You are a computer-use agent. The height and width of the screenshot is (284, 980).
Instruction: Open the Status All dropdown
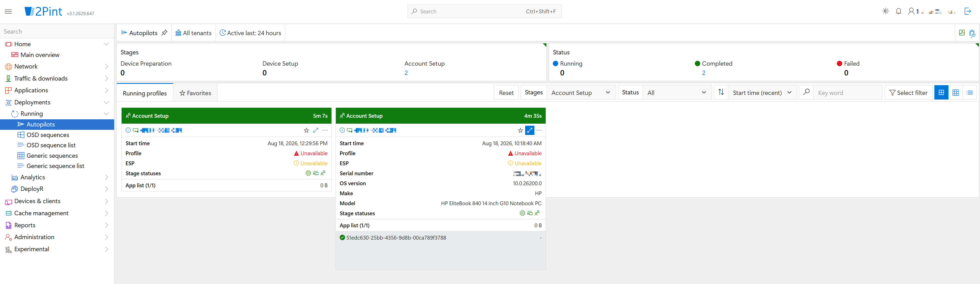677,93
